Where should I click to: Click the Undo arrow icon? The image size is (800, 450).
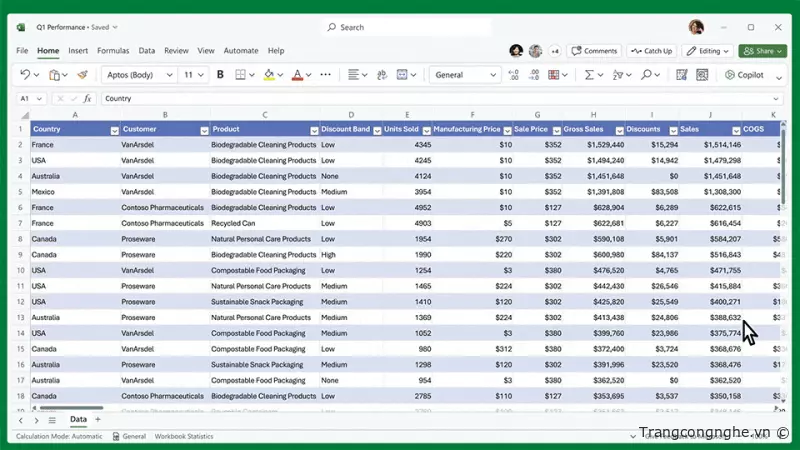[25, 75]
